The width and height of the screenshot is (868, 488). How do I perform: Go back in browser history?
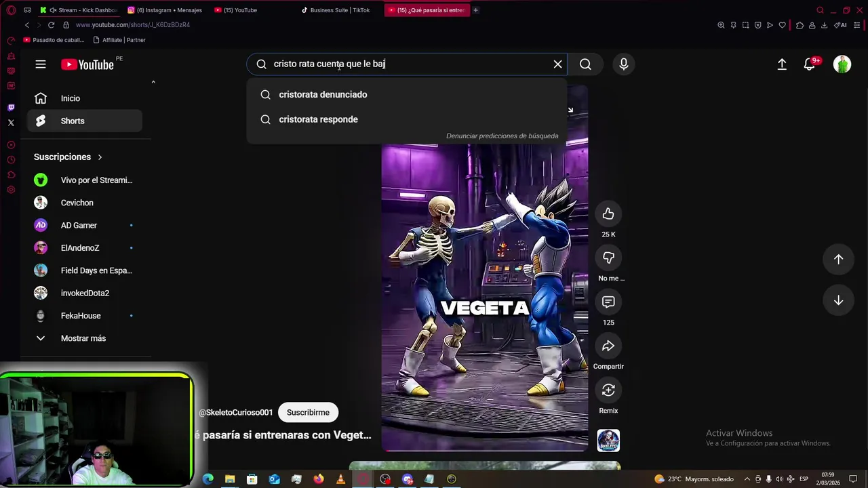pyautogui.click(x=27, y=25)
